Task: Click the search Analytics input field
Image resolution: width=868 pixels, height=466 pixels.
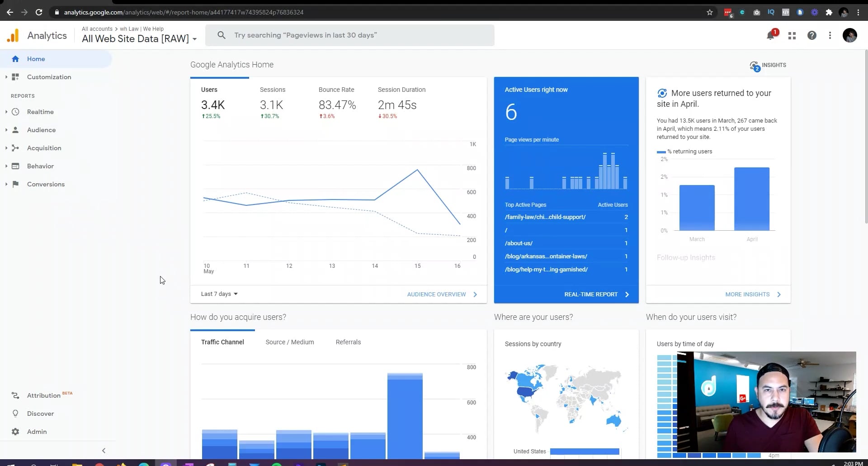Action: coord(350,35)
